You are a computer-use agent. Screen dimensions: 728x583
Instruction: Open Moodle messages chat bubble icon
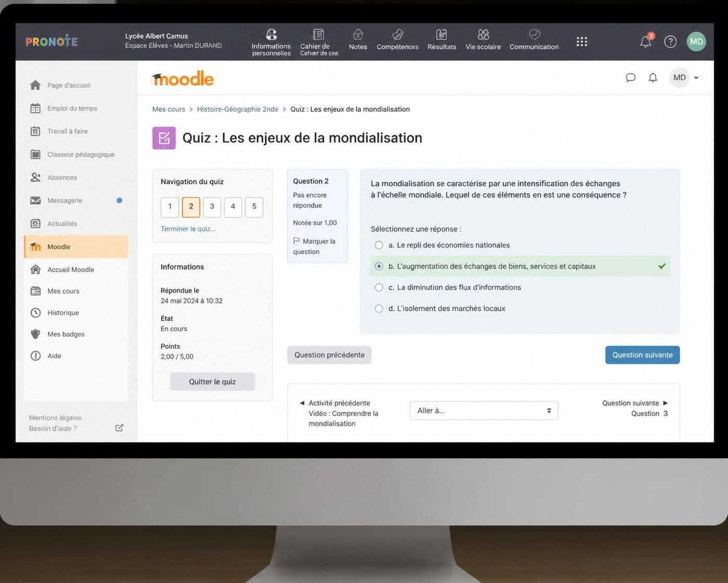point(630,77)
